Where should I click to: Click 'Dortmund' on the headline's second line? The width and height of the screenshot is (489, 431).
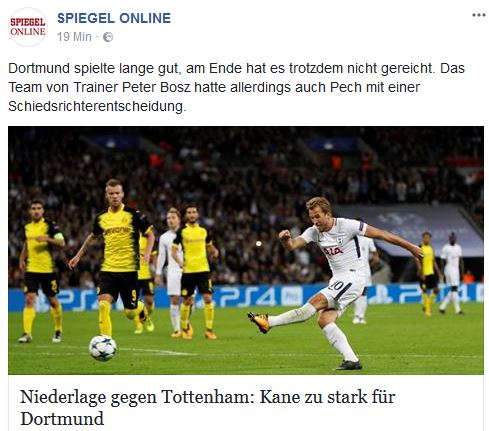click(62, 419)
